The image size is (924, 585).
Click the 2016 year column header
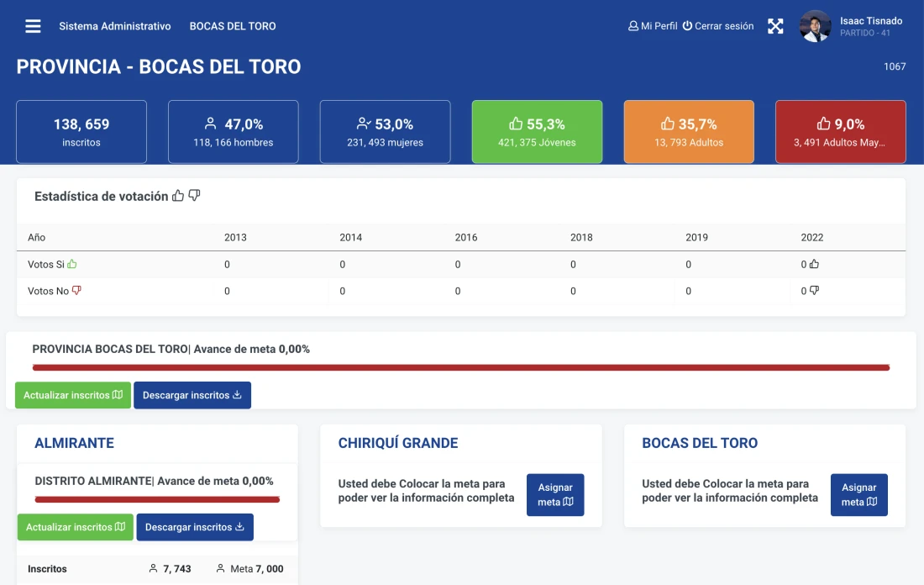466,237
